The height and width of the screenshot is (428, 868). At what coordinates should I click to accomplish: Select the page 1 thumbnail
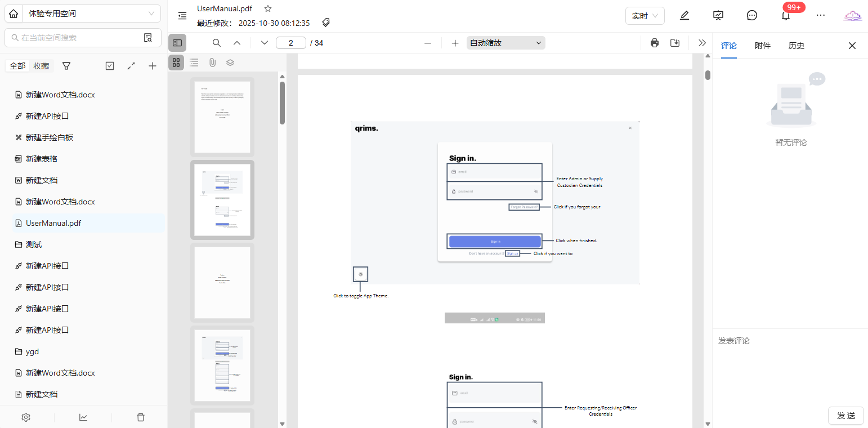click(x=222, y=117)
